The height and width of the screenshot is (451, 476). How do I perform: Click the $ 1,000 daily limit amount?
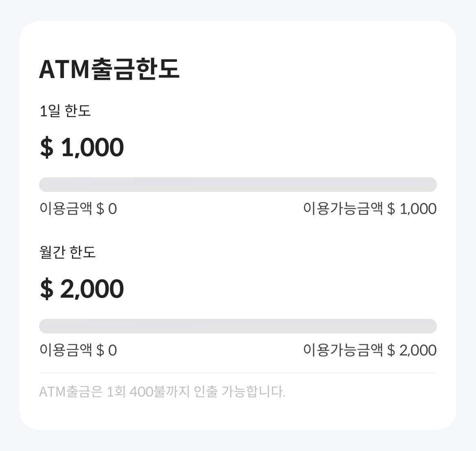pyautogui.click(x=81, y=146)
